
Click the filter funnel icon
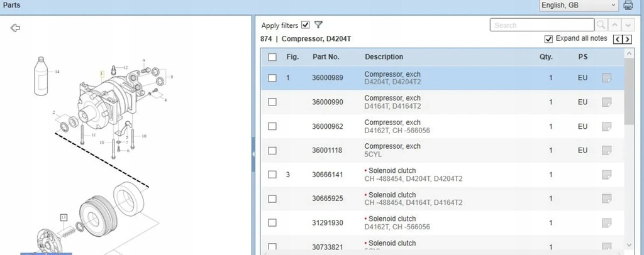click(x=318, y=25)
